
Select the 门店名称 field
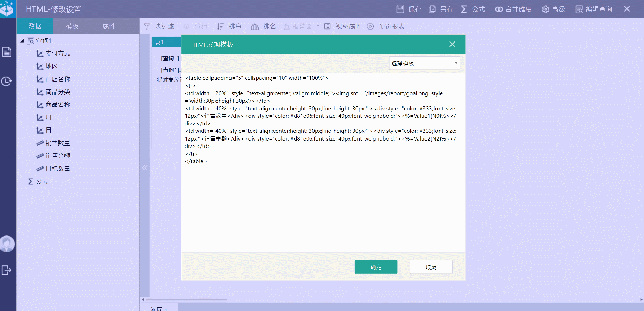coord(58,79)
